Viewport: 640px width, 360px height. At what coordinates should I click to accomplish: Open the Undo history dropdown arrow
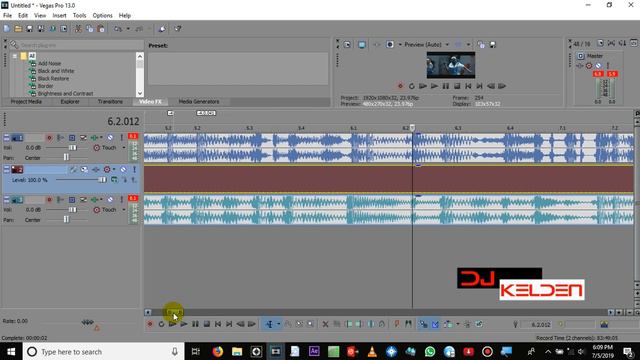click(x=128, y=29)
